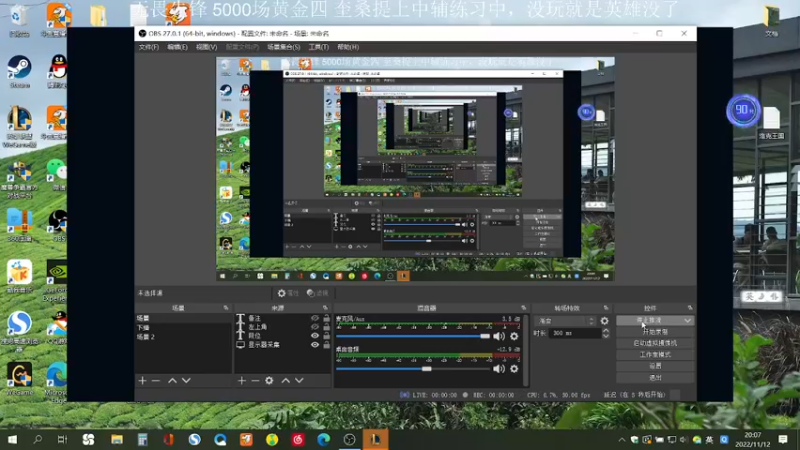Screen dimensions: 800x450
Task: Open the 帮助(H) menu
Action: 348,47
